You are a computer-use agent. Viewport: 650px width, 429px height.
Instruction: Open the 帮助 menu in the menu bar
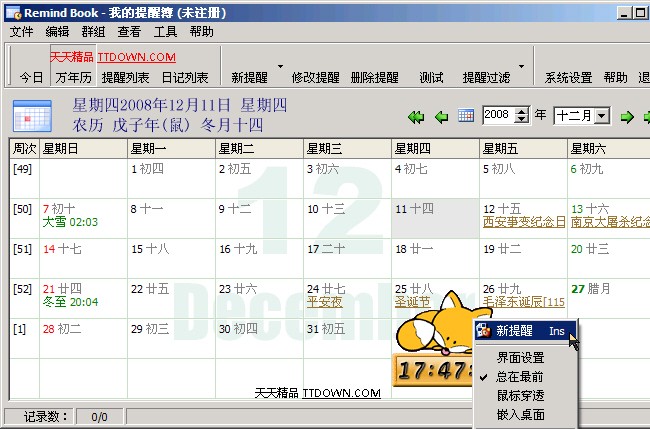201,32
